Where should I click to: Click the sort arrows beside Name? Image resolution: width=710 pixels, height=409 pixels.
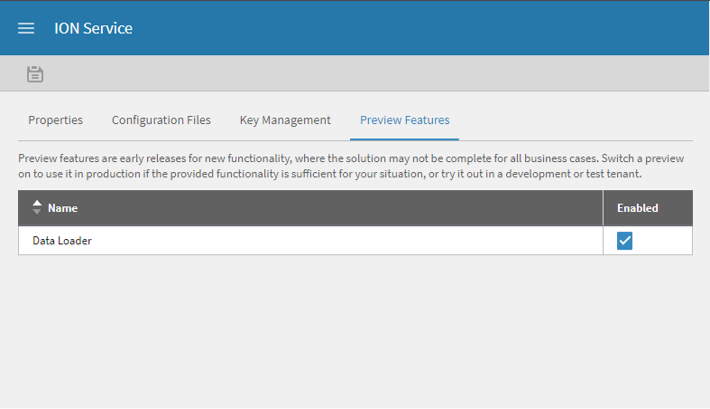pyautogui.click(x=37, y=207)
